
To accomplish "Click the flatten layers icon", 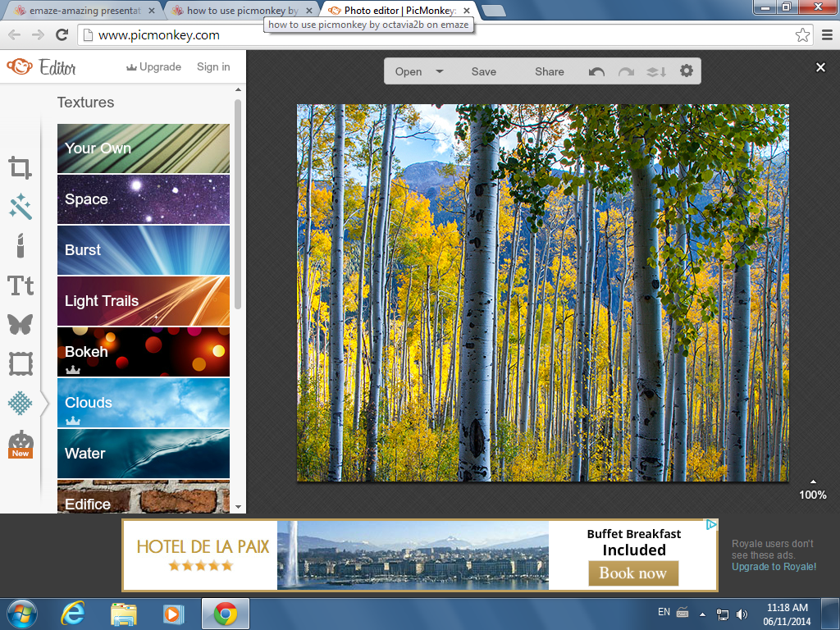I will [655, 71].
